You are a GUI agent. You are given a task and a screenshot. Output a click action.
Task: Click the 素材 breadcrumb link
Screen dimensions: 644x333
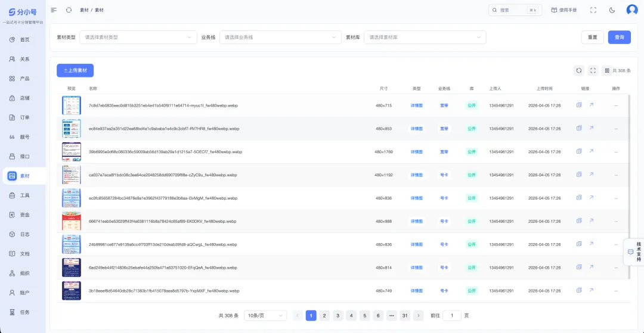pos(84,10)
